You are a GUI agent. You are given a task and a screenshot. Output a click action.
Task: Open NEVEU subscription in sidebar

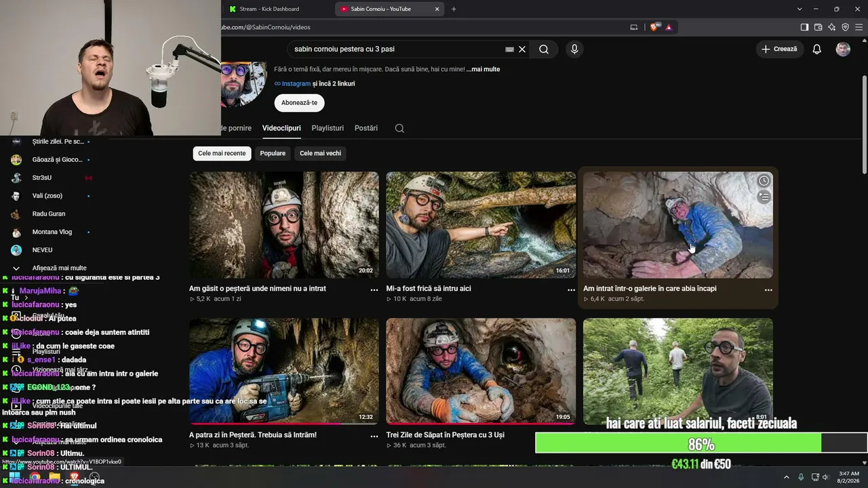pyautogui.click(x=42, y=250)
